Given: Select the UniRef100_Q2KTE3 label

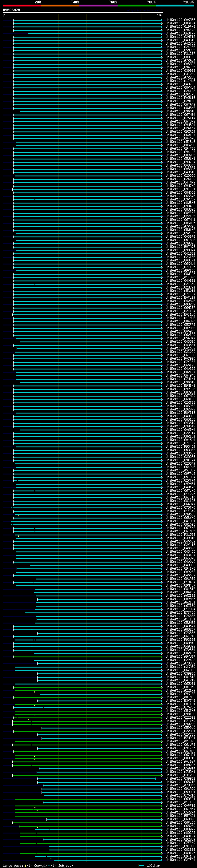Looking at the screenshot, I should (x=180, y=402).
